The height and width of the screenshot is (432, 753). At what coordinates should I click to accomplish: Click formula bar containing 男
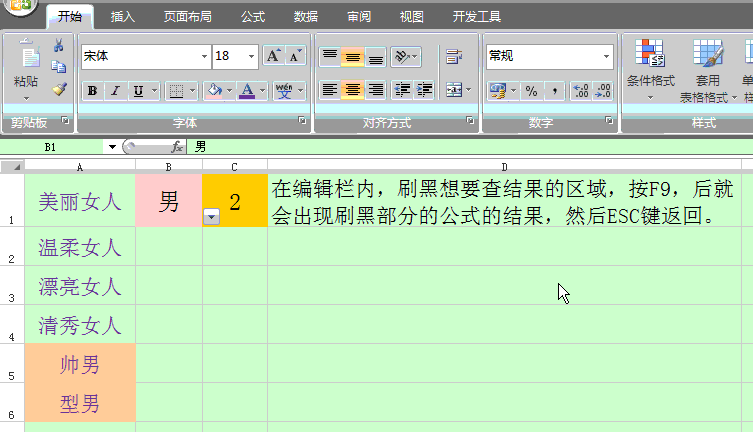click(x=471, y=147)
